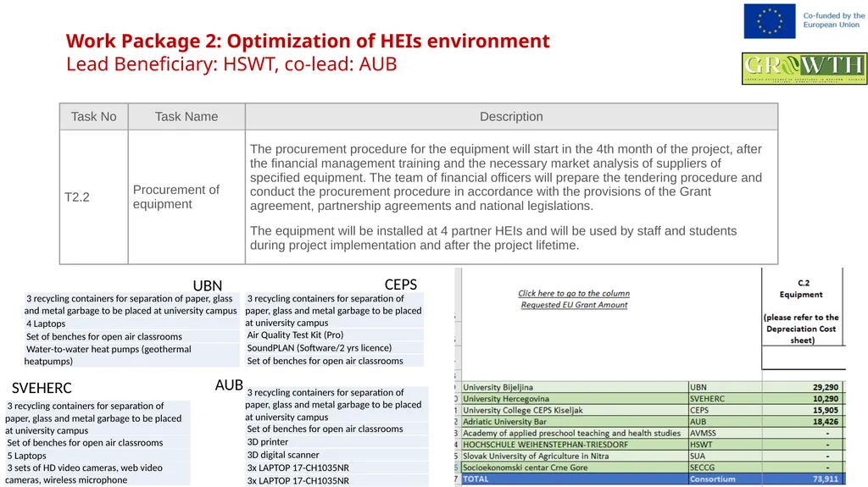The image size is (868, 487).
Task: Select the 'UBN' list heading
Action: (x=208, y=285)
